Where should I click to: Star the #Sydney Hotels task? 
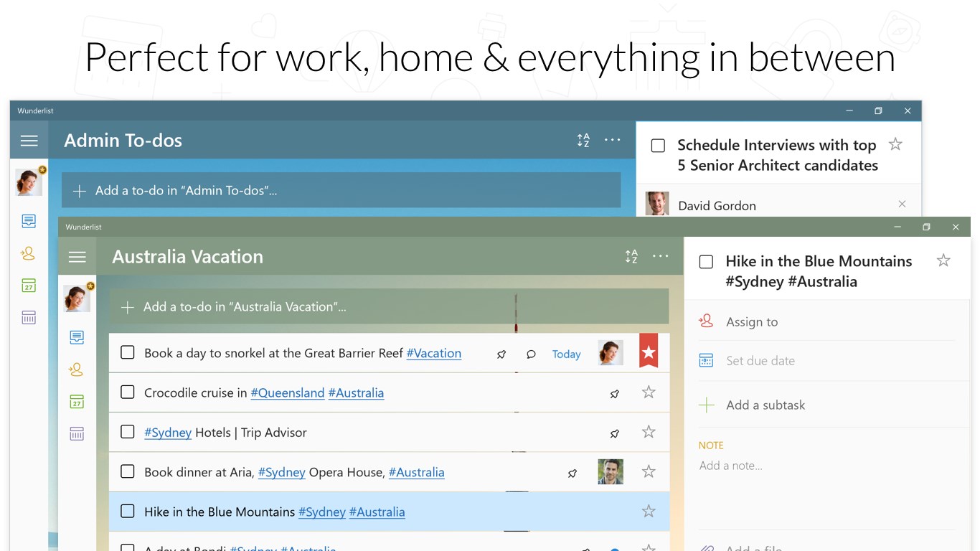click(648, 433)
